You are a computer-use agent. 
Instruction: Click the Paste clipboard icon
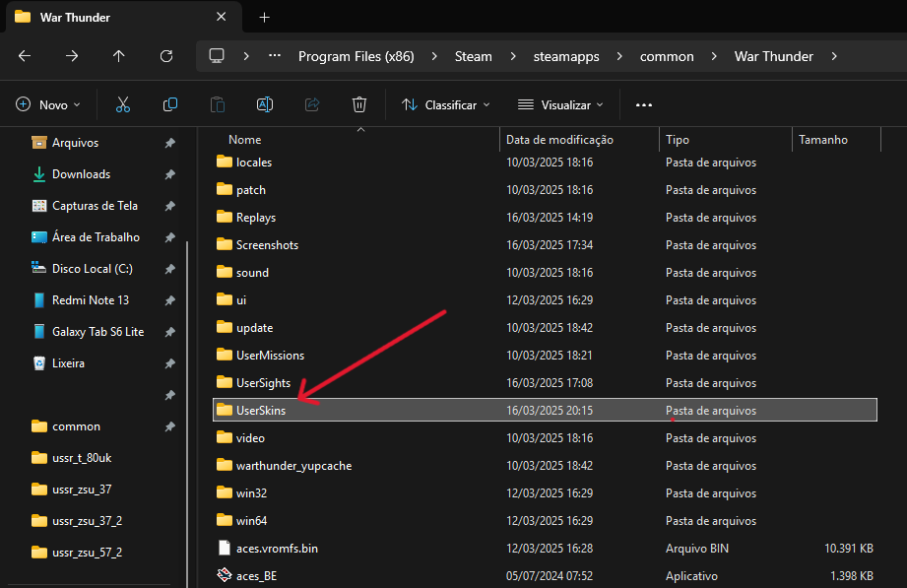218,104
